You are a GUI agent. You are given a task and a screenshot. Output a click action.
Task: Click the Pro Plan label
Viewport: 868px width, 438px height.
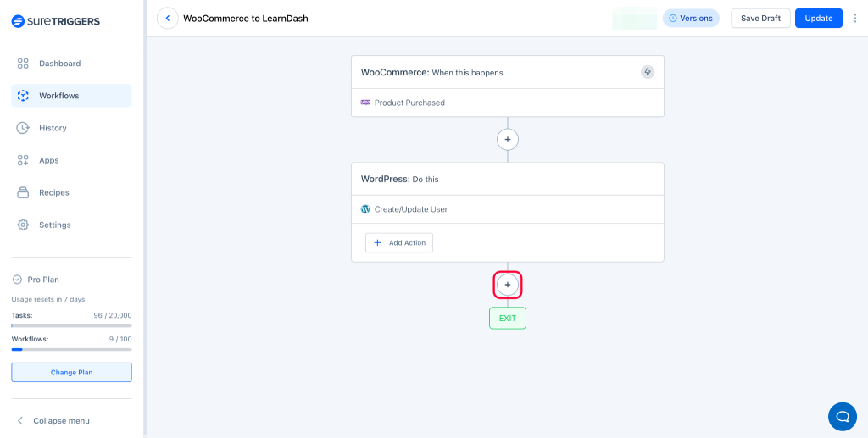[x=43, y=280]
